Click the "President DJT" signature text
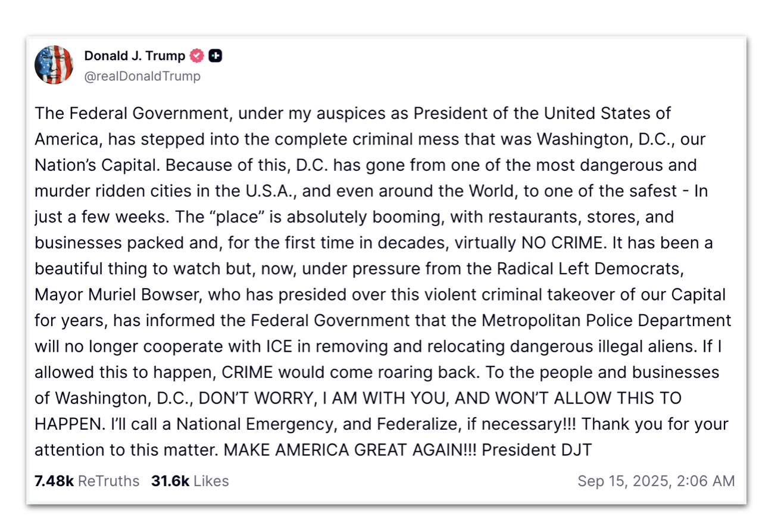Screen dimensions: 781x532 [537, 449]
